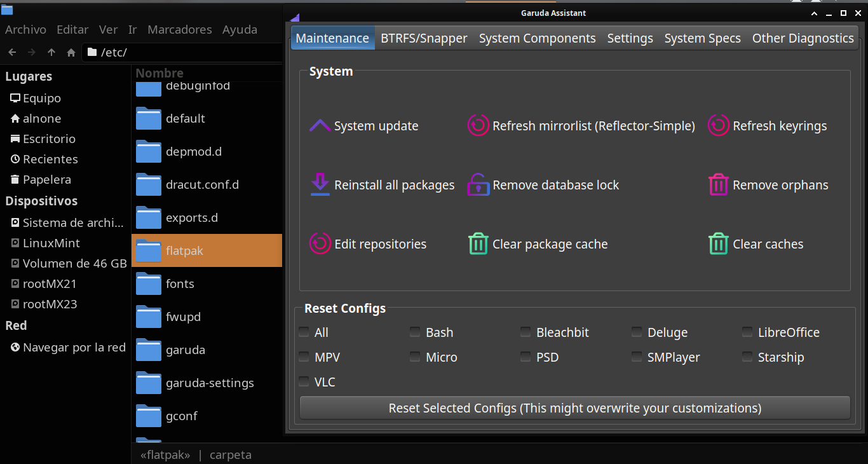Screen dimensions: 868x464
Task: Click the System update arrow icon
Action: click(320, 126)
